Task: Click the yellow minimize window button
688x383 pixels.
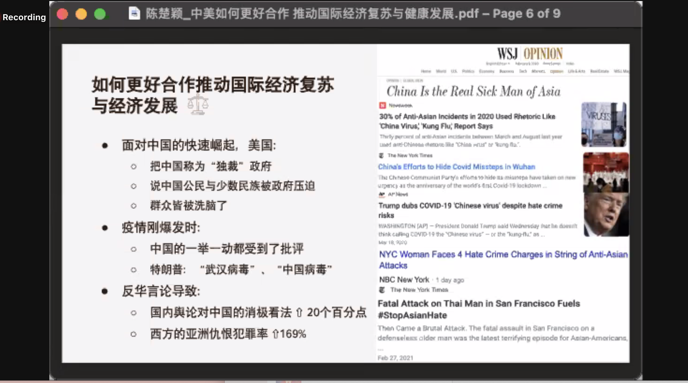Action: coord(81,14)
